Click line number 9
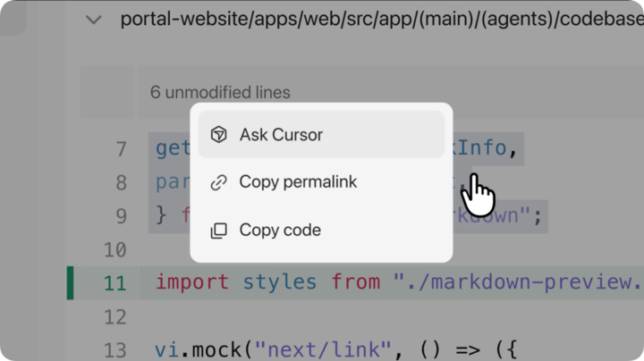644x361 pixels. coord(121,216)
